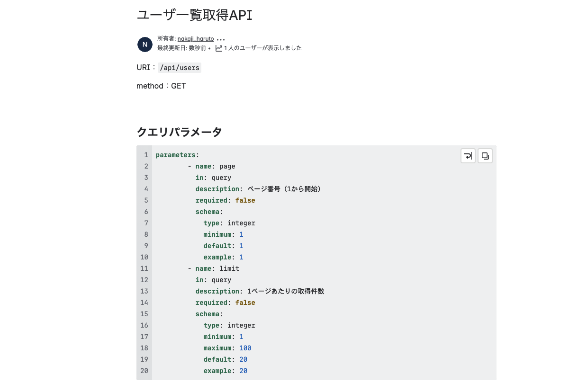The width and height of the screenshot is (578, 392).
Task: Toggle line wrapping in the code block
Action: click(x=468, y=156)
